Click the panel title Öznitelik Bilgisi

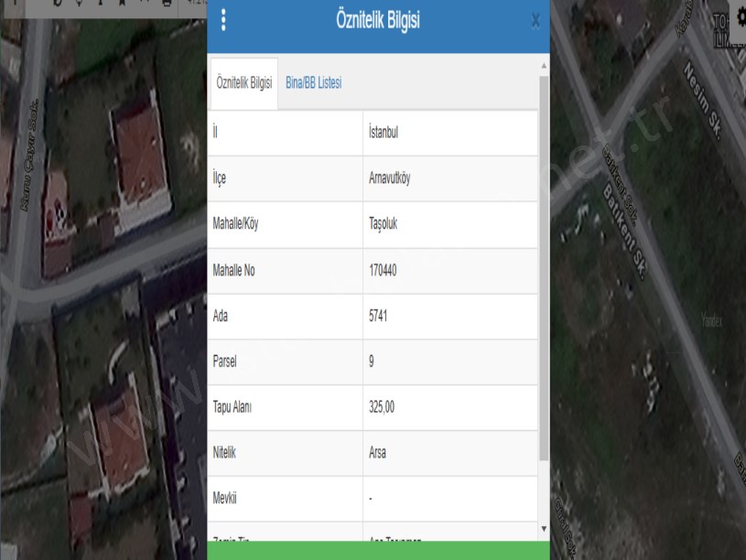point(378,21)
